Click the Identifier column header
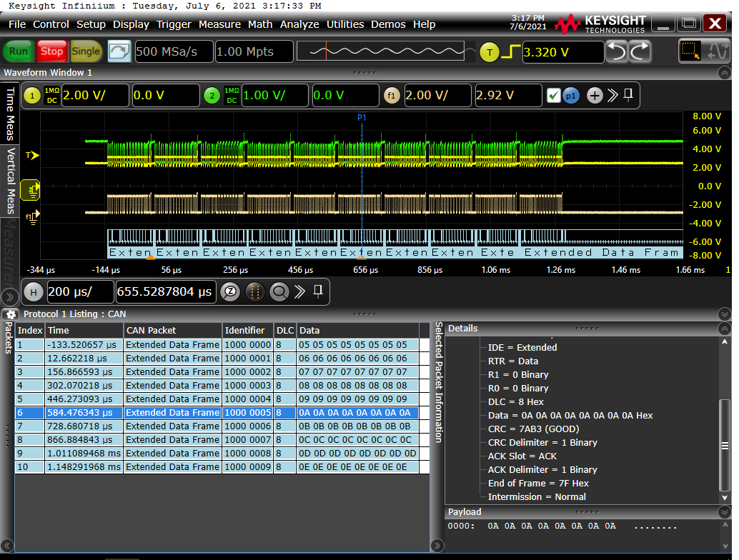Image resolution: width=739 pixels, height=560 pixels. click(247, 331)
